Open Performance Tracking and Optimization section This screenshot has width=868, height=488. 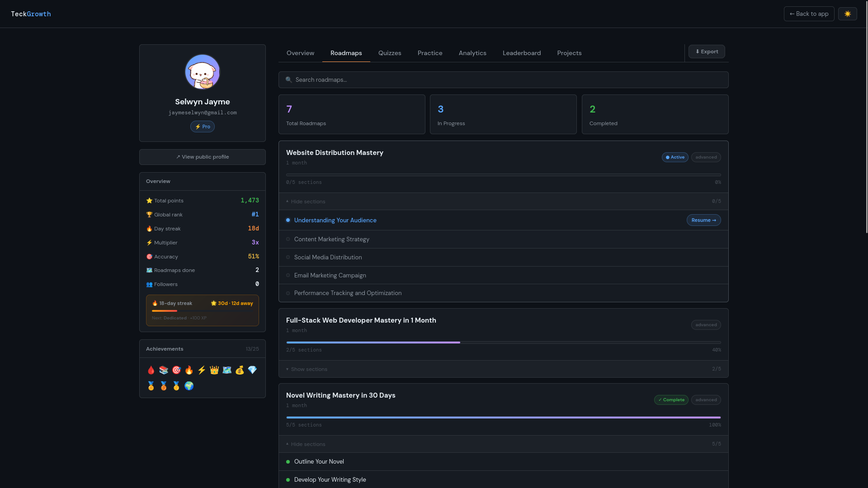click(x=504, y=293)
